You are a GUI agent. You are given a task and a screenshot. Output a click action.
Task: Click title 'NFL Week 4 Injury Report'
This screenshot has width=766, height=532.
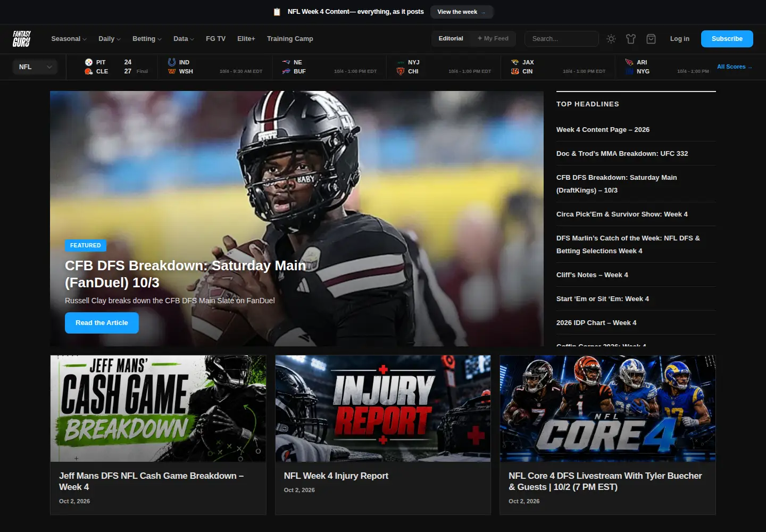(336, 476)
